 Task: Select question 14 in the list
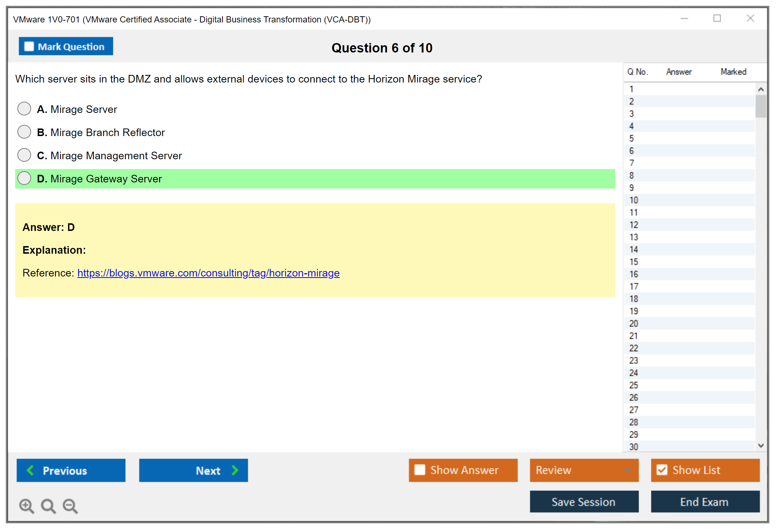(x=634, y=249)
